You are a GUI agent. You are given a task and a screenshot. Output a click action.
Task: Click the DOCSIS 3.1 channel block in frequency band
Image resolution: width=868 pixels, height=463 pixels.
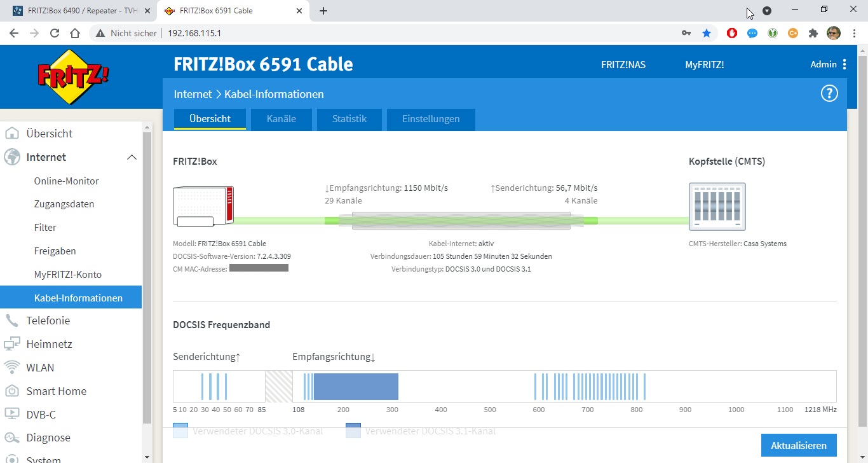[x=356, y=387]
